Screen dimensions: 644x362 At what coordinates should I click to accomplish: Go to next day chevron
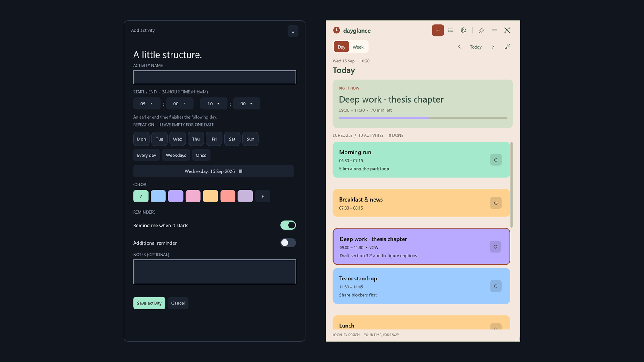pos(493,47)
